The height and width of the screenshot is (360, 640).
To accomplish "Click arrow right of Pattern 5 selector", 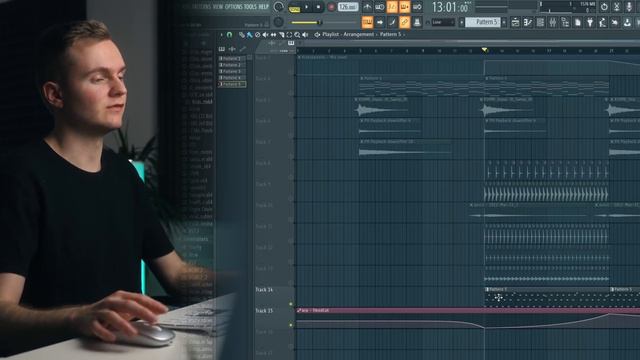I will point(504,22).
